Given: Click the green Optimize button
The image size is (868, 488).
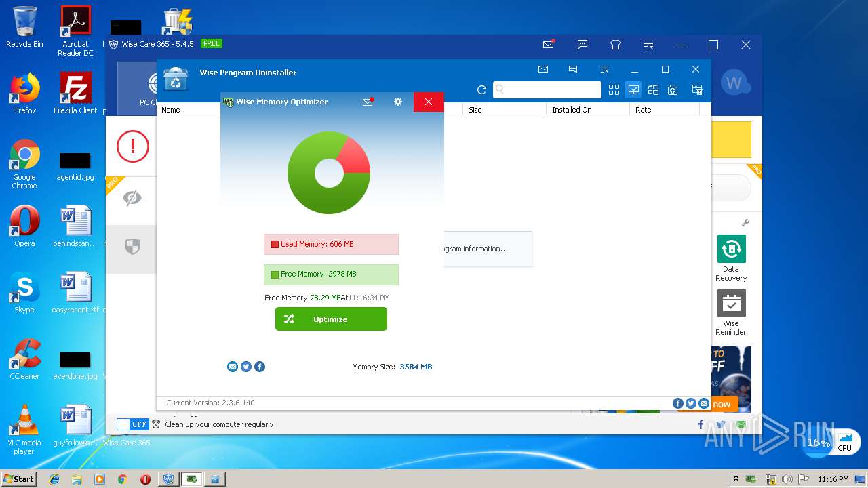Looking at the screenshot, I should click(x=331, y=319).
